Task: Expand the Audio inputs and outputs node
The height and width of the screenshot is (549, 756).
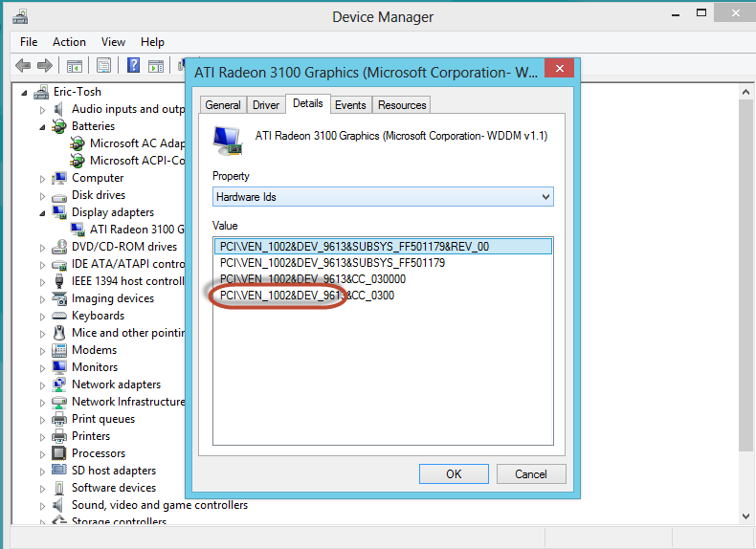Action: click(x=42, y=109)
